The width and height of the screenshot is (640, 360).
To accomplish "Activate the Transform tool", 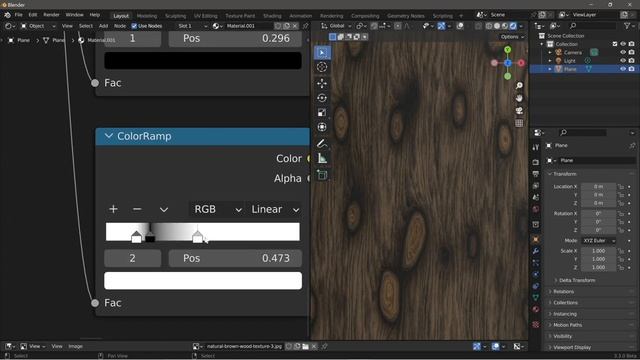I will (322, 127).
